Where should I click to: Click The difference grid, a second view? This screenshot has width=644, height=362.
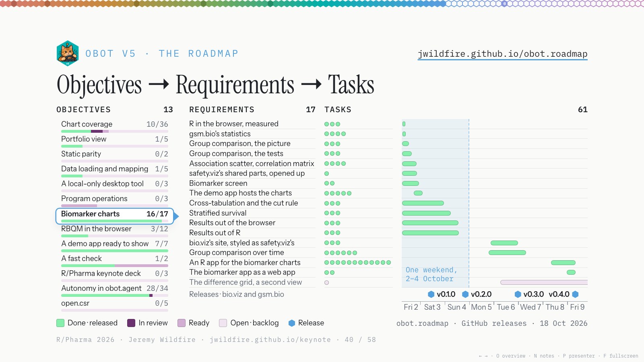[x=252, y=282]
